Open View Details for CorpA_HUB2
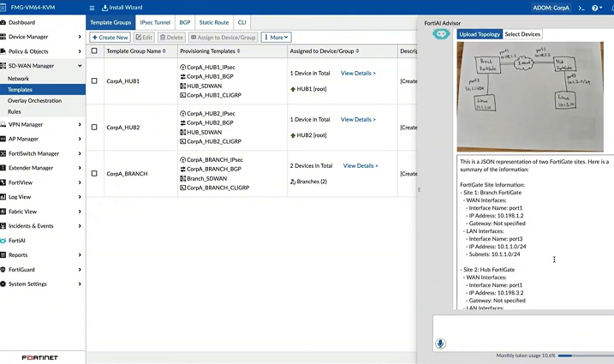Image resolution: width=614 pixels, height=364 pixels. (358, 120)
